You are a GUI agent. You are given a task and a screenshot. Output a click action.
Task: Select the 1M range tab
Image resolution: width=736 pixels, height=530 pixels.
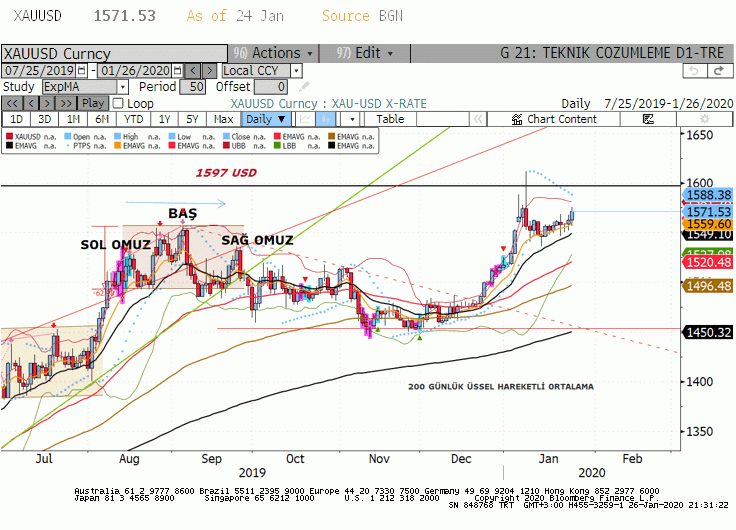[x=73, y=119]
